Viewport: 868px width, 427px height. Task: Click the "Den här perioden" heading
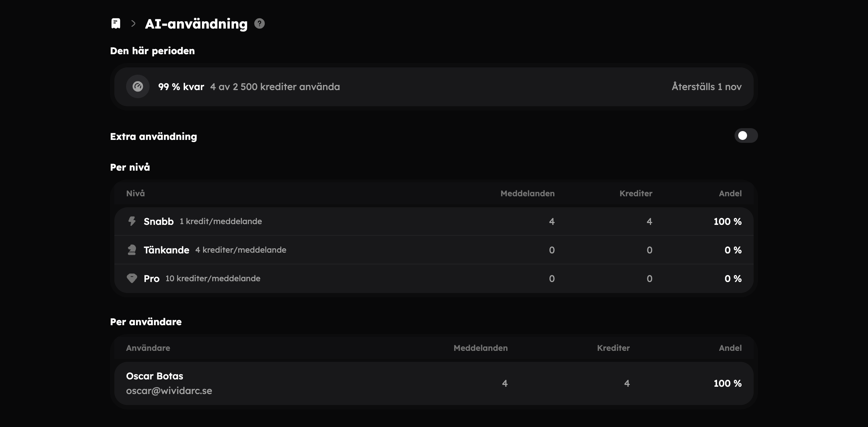[152, 51]
